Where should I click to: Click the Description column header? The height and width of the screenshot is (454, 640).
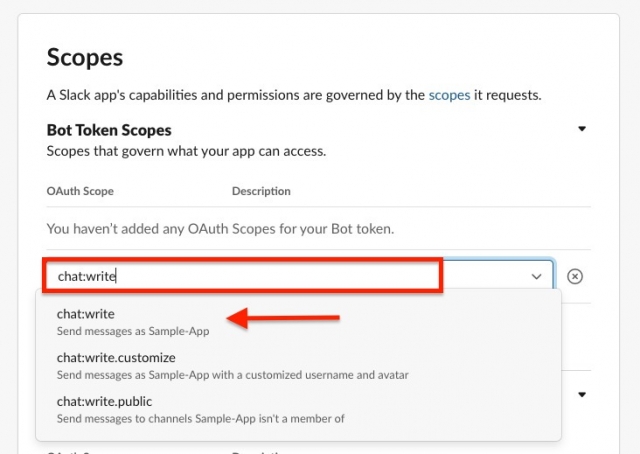(x=261, y=191)
